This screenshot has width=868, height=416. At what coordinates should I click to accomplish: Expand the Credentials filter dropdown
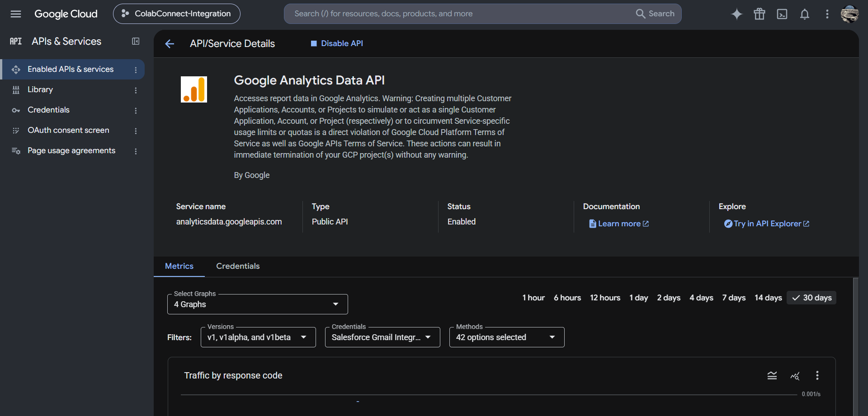[x=382, y=337]
